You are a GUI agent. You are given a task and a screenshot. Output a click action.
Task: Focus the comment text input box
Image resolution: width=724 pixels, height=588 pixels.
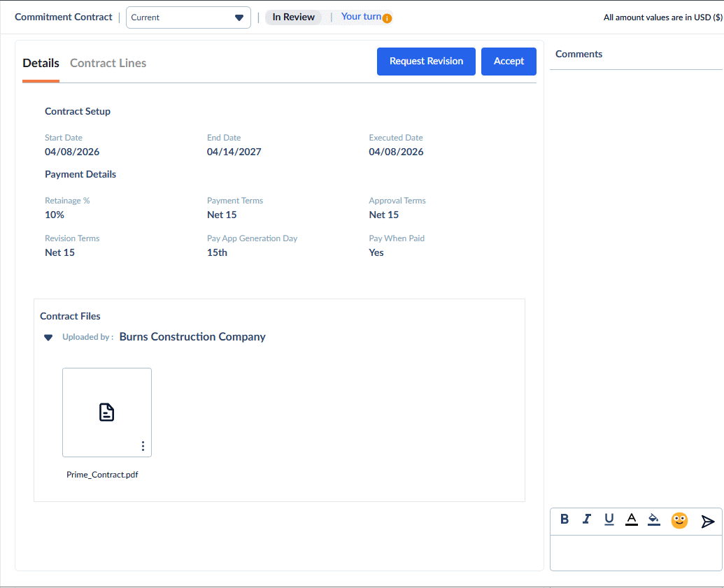(x=636, y=553)
